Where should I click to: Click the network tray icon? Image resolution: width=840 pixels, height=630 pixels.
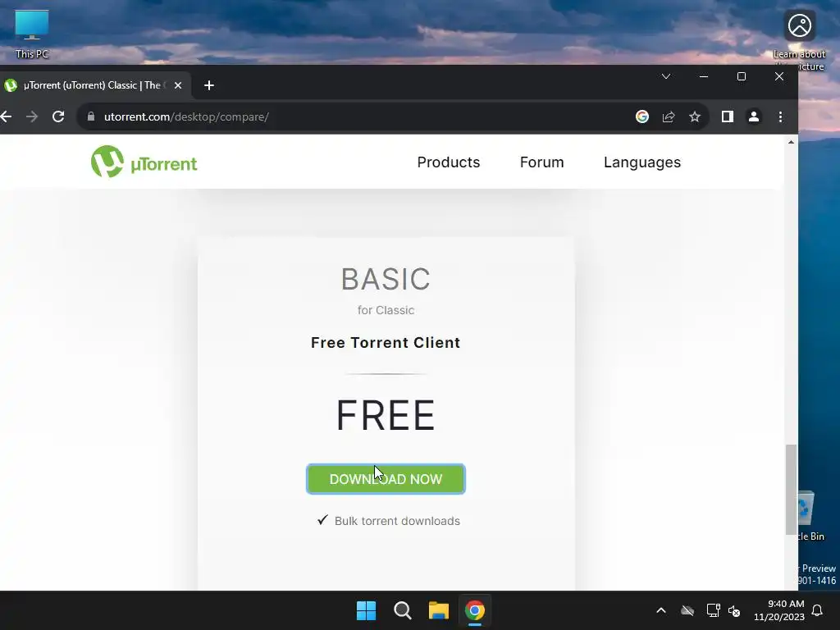713,610
